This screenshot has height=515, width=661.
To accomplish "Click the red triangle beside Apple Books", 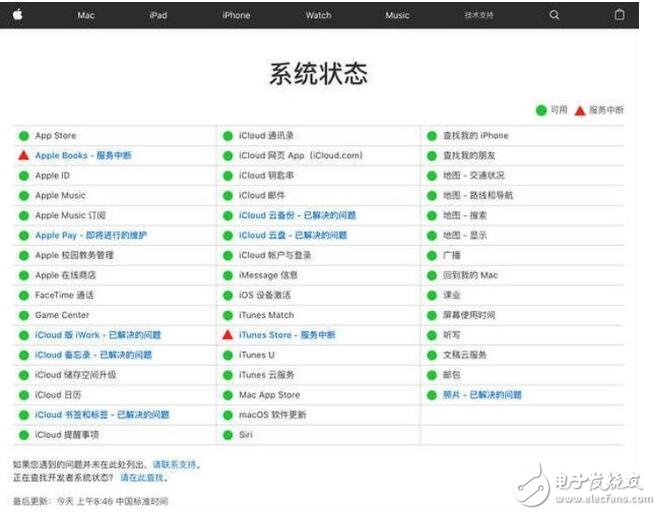I will (24, 155).
